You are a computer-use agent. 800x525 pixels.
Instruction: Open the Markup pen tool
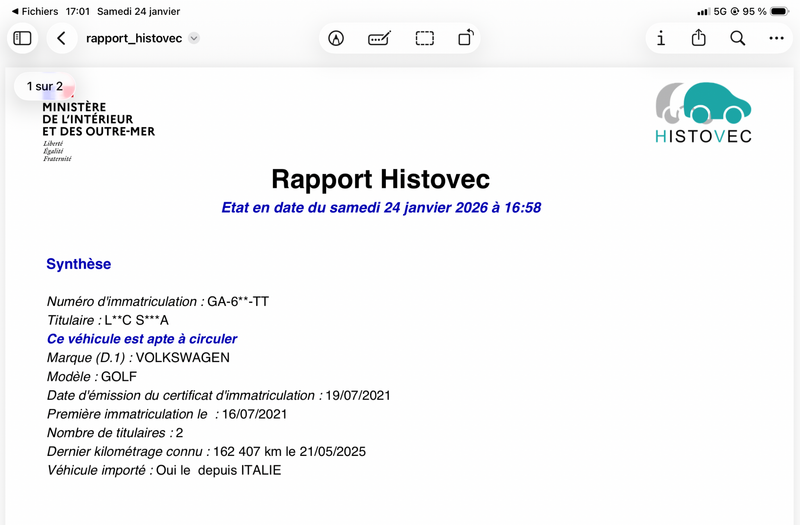337,38
